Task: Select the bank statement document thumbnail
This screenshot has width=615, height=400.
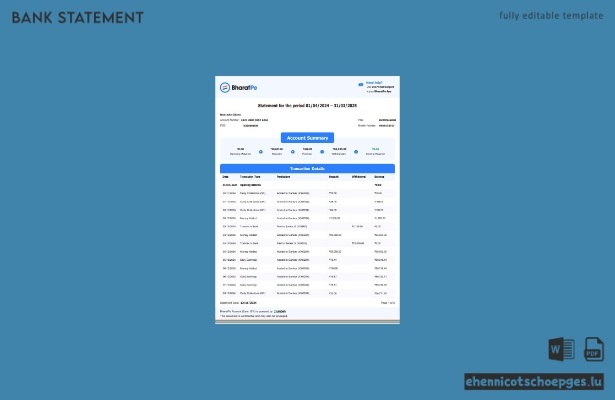Action: pyautogui.click(x=308, y=200)
